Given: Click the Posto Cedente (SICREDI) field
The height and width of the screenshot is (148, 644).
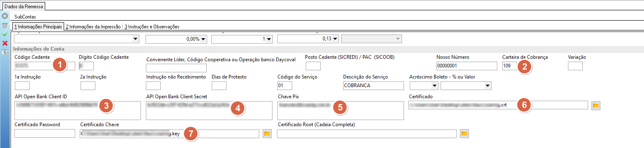Looking at the screenshot, I should coord(313,66).
